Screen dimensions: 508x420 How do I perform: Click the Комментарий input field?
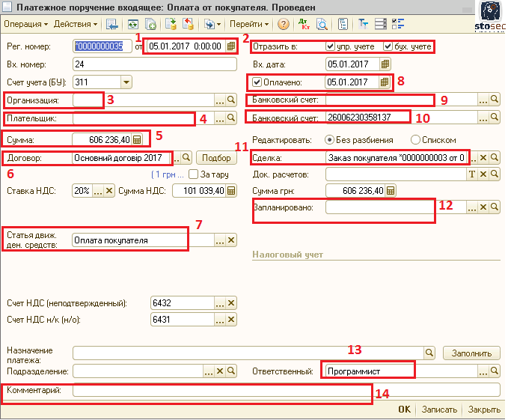287,390
